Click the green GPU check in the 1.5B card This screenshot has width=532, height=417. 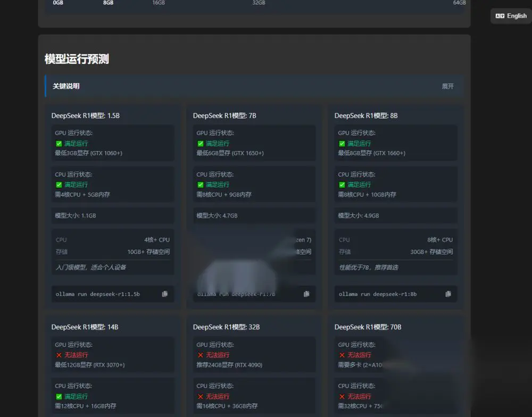59,144
